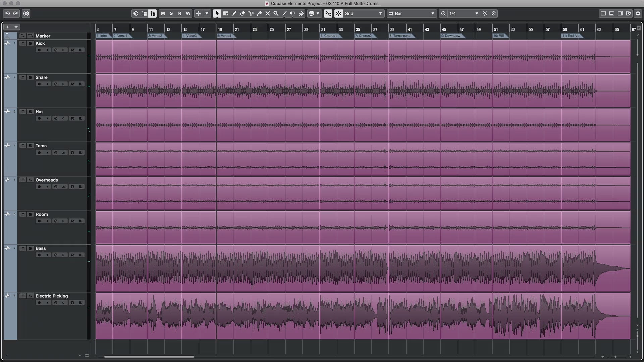Record-enable the Bass track
644x362 pixels.
pos(39,255)
